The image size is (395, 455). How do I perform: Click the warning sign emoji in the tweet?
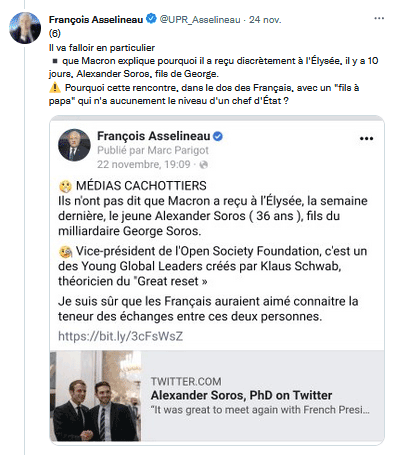coord(55,88)
